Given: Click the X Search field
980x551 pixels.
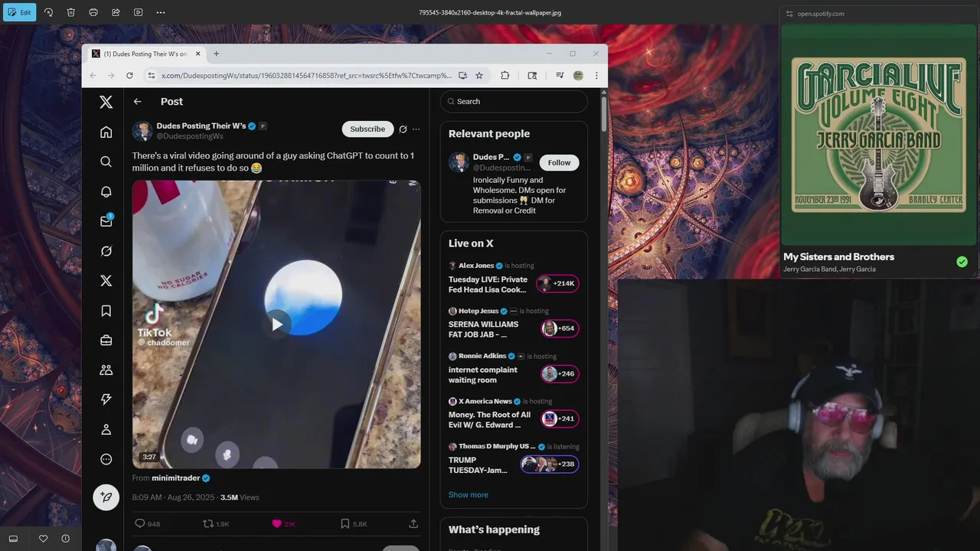Looking at the screenshot, I should point(514,101).
